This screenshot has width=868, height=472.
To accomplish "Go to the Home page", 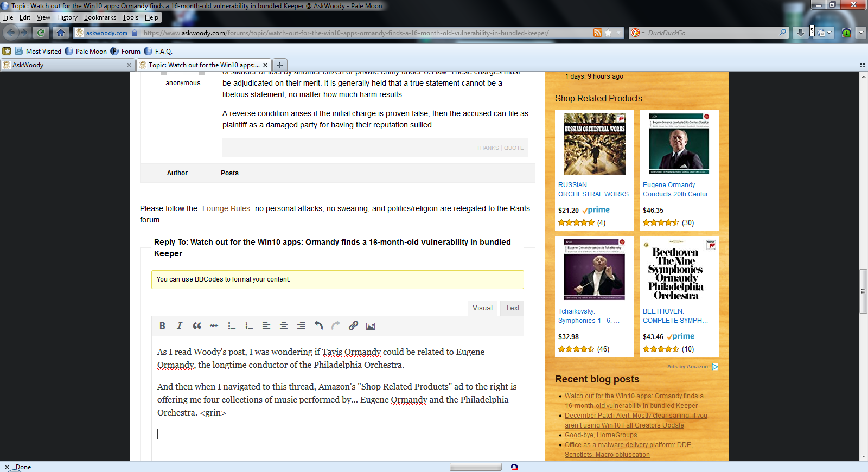I will 61,33.
